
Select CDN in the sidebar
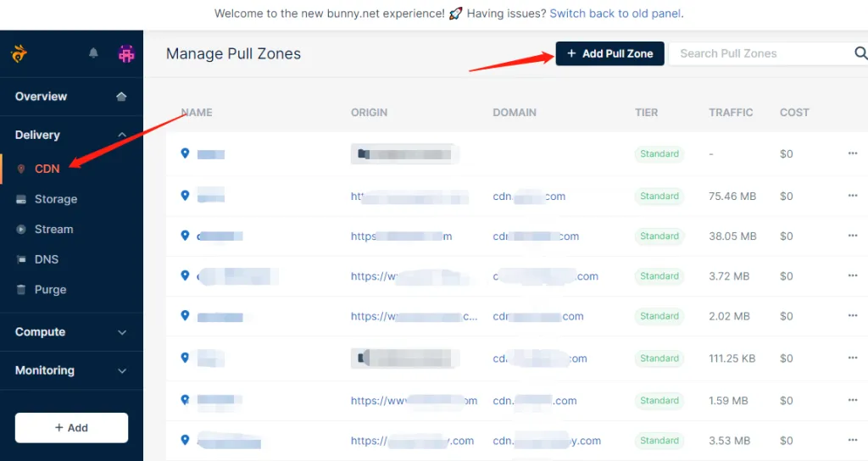click(x=47, y=169)
